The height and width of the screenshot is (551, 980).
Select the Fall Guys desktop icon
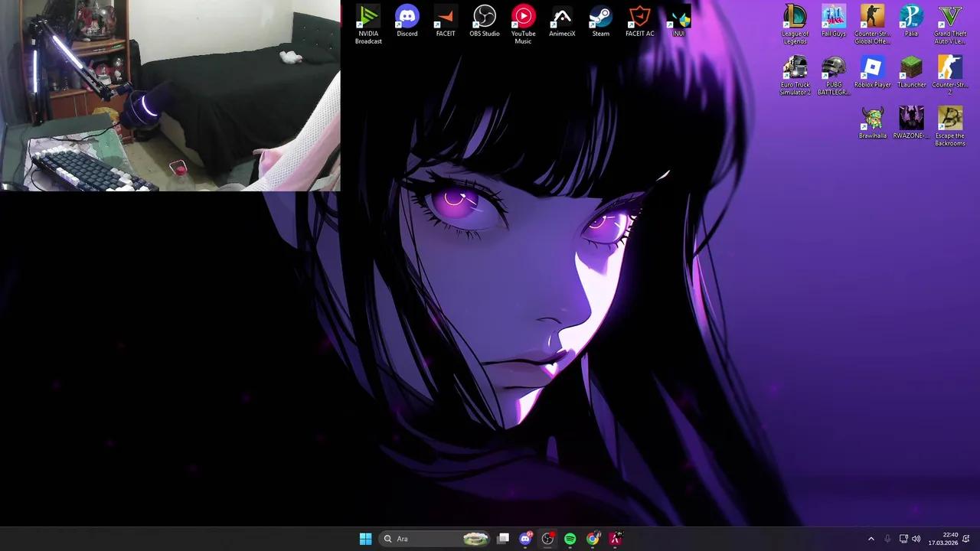tap(834, 17)
